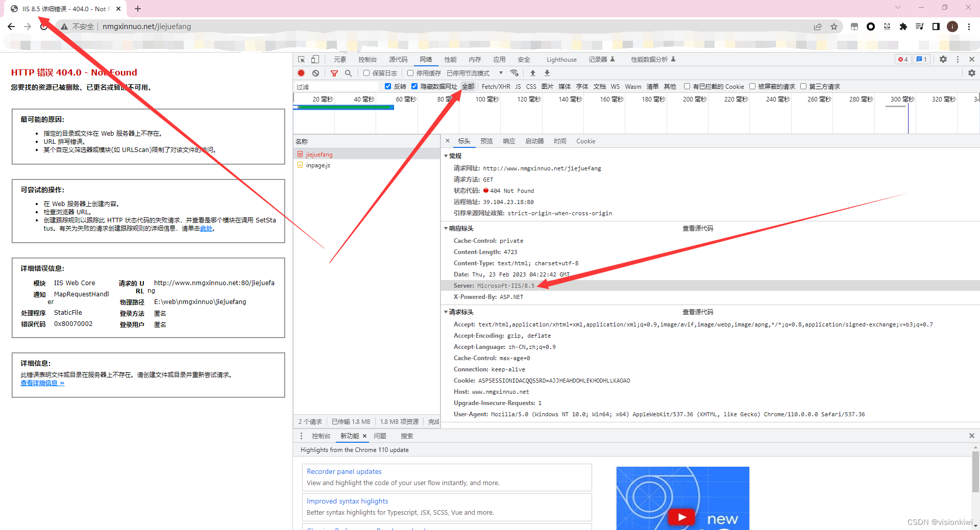Stop recording network log (red dot)
This screenshot has height=530, width=980.
pyautogui.click(x=301, y=73)
